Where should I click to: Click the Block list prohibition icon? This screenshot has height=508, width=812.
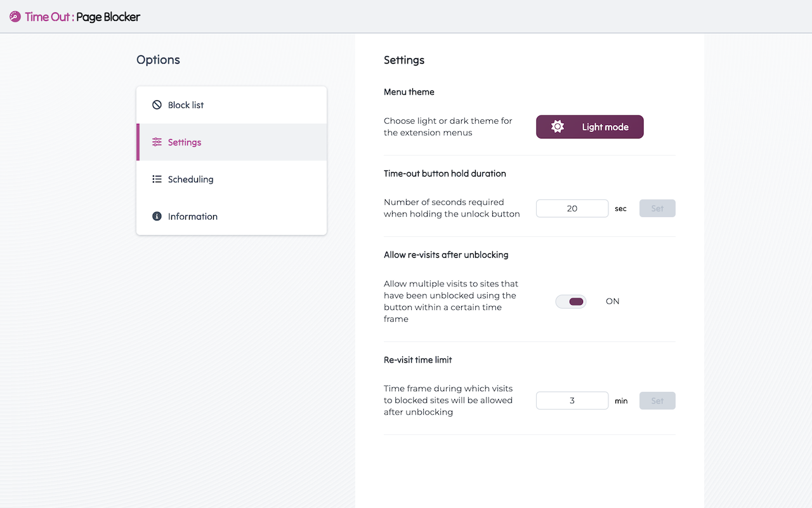point(157,105)
